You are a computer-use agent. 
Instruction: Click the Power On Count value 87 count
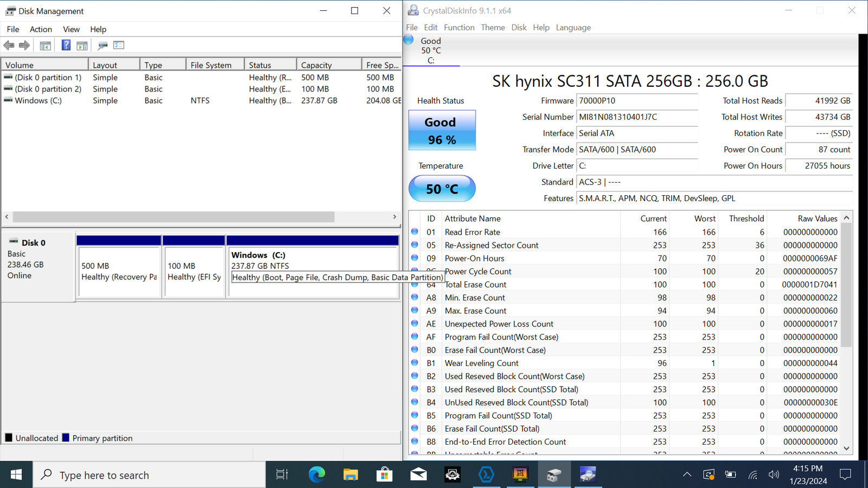819,149
